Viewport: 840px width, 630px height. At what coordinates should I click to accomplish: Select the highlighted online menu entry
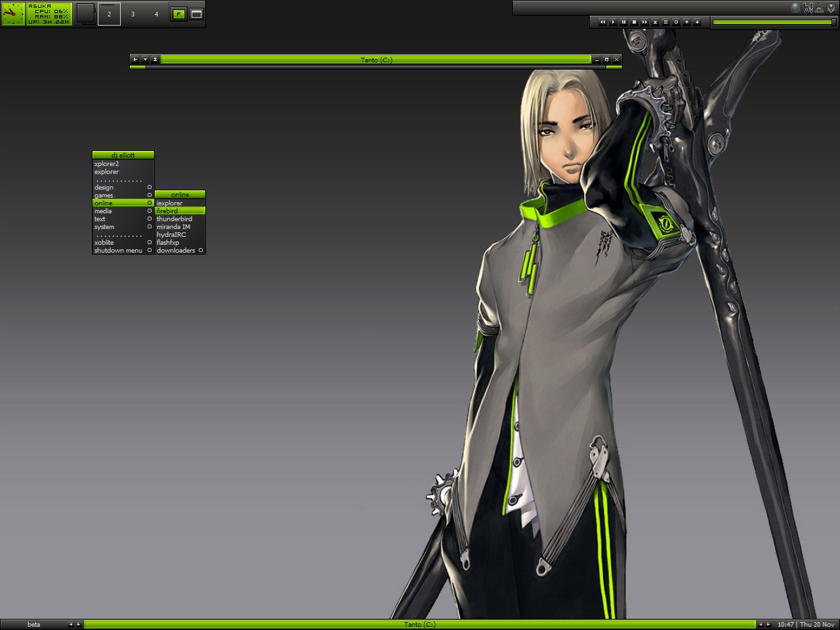[123, 203]
